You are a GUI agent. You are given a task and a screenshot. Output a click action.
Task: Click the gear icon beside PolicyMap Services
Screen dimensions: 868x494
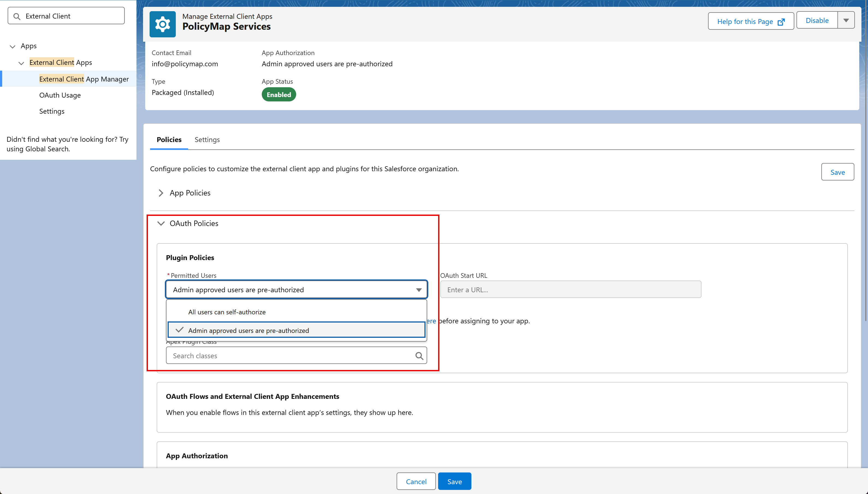point(162,24)
